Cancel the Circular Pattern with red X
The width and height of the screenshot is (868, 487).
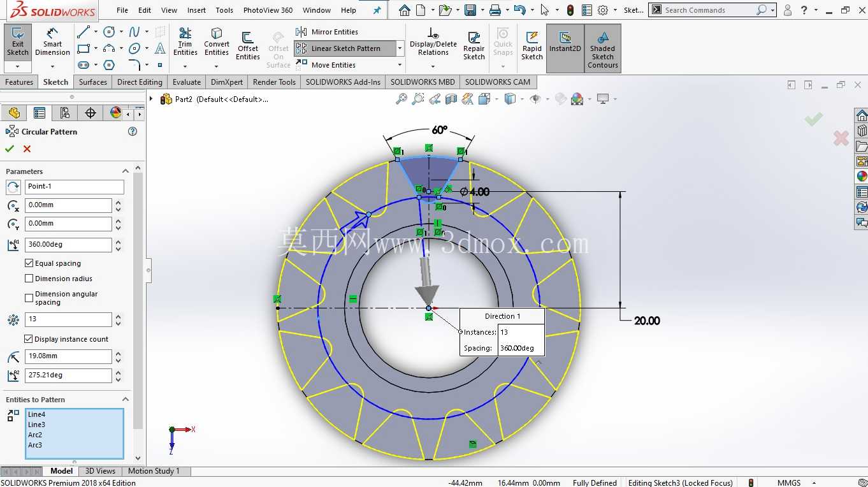tap(27, 149)
